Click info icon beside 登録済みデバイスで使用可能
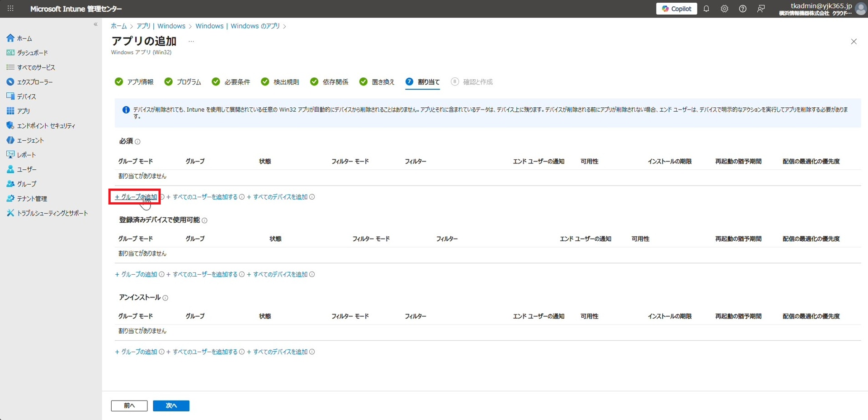This screenshot has width=868, height=420. 204,220
